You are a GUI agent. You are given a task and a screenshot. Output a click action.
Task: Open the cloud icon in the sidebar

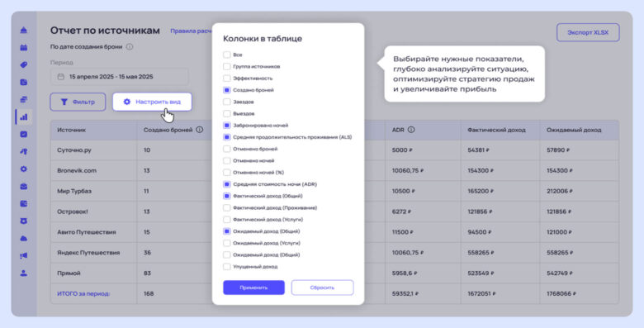[x=24, y=239]
